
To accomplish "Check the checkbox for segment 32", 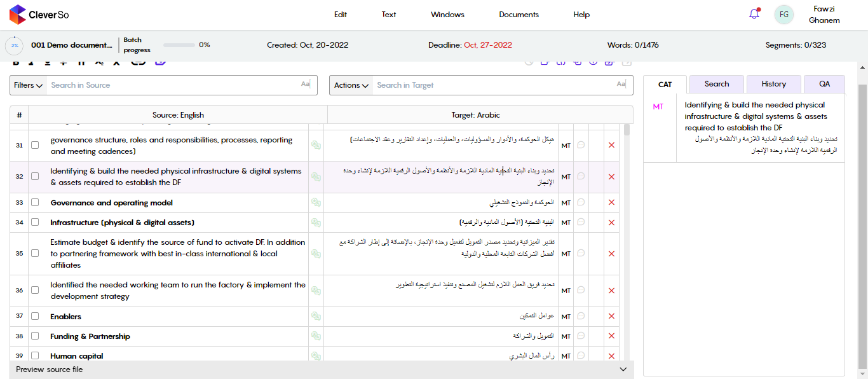I will pos(35,176).
